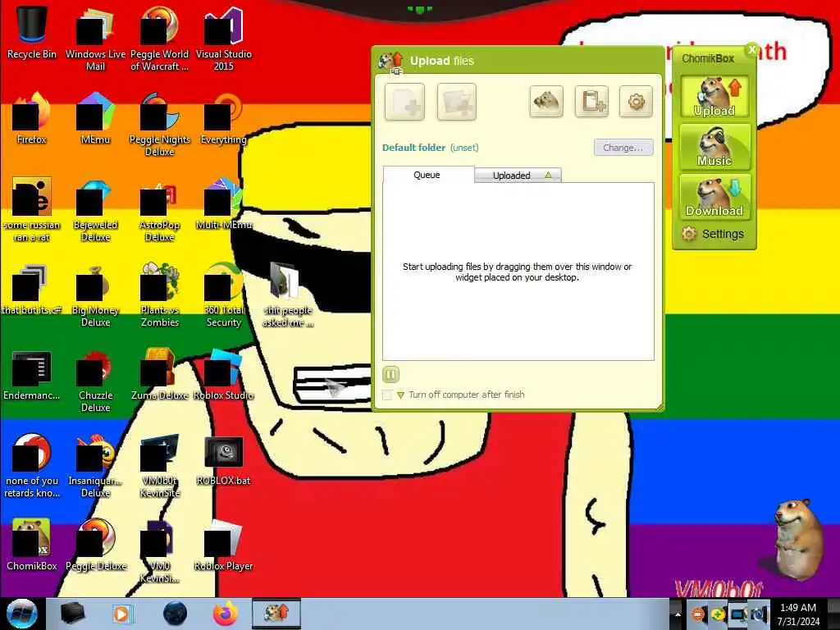The width and height of the screenshot is (840, 630).
Task: Click the empty upload queue drop area
Action: point(518,272)
